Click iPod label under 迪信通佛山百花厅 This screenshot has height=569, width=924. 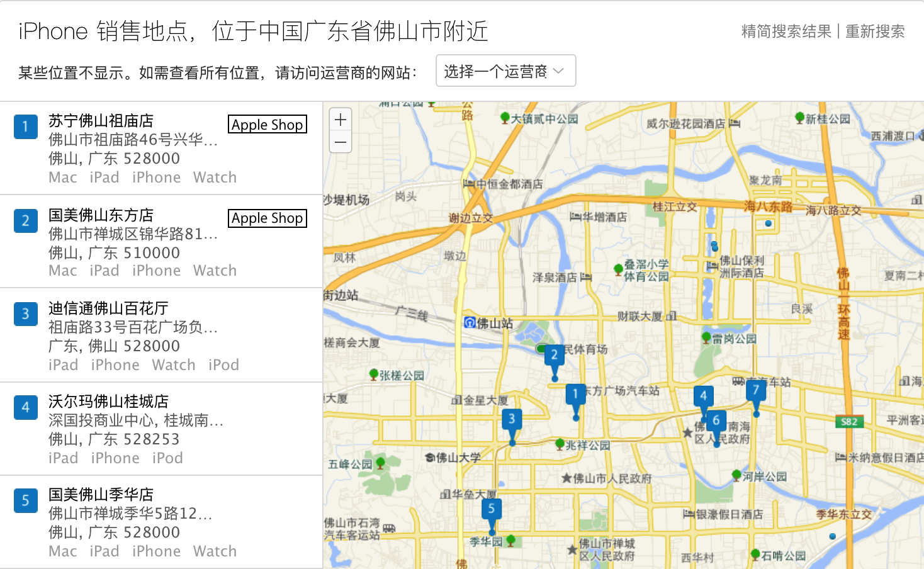point(224,365)
